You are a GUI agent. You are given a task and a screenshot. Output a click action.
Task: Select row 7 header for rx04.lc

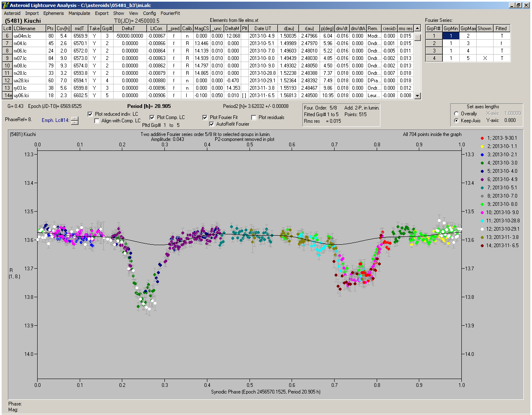coord(7,43)
